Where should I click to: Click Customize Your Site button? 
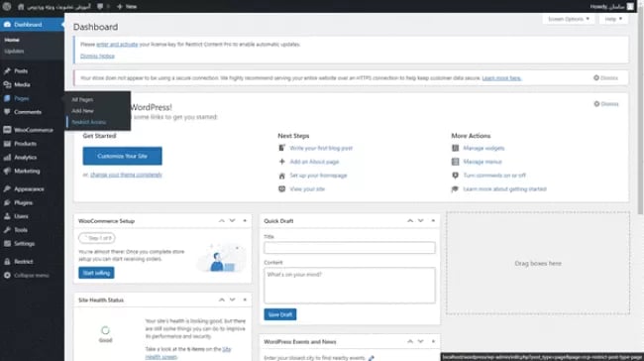(x=123, y=157)
